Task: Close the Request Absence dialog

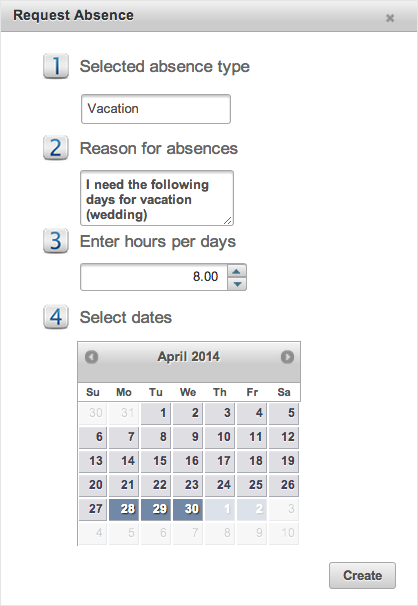Action: [390, 18]
